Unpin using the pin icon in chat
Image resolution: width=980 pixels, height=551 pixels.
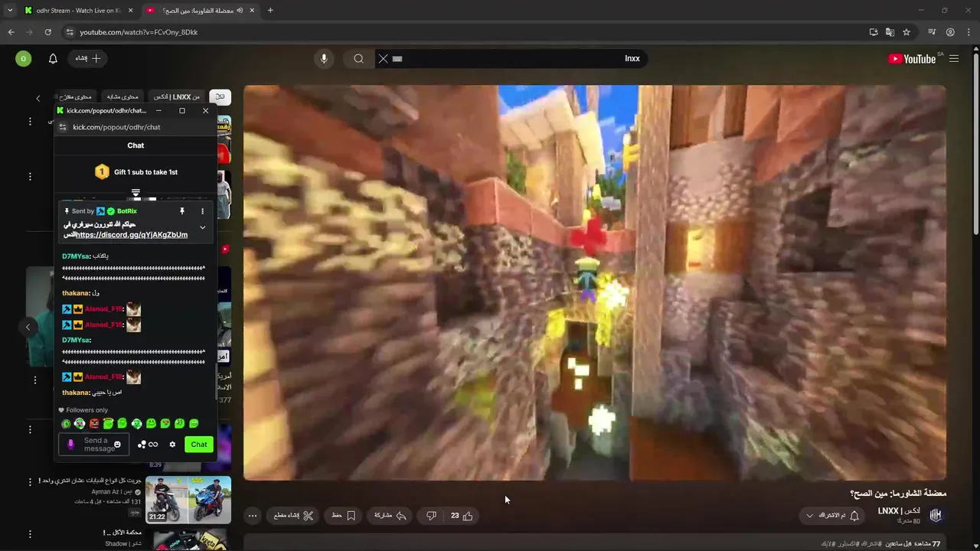tap(182, 211)
